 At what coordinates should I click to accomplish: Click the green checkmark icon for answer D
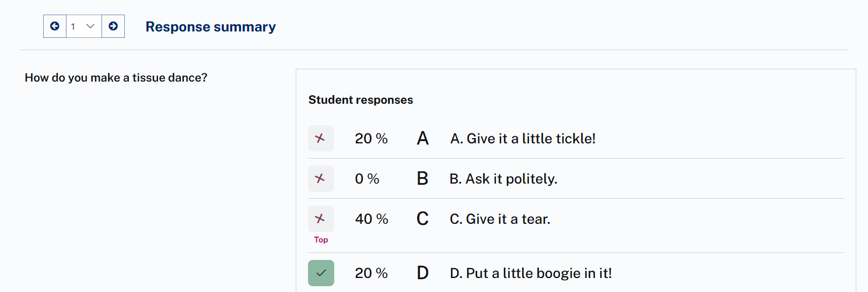point(321,273)
